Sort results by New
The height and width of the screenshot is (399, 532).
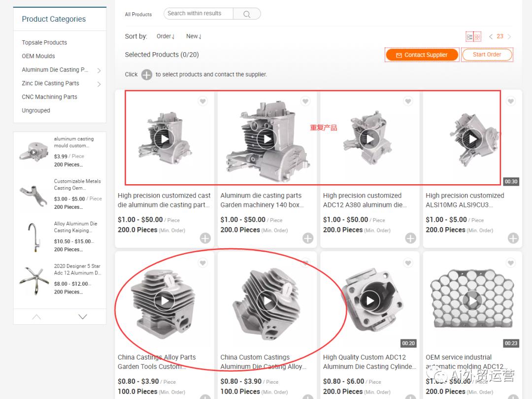pos(194,36)
